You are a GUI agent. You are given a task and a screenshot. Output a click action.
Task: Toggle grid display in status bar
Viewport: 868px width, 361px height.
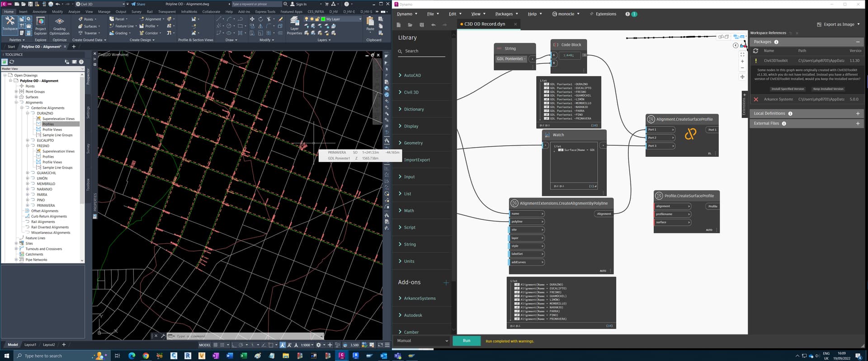tap(215, 345)
